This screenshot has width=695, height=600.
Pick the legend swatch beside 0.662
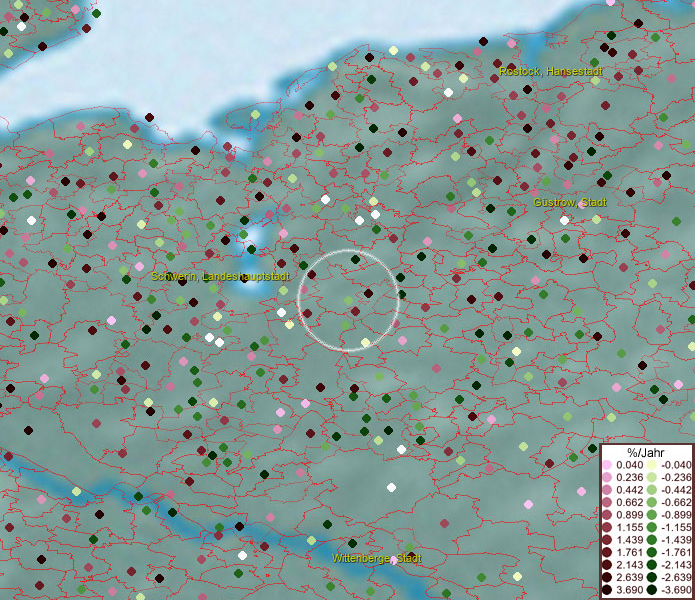coord(607,503)
